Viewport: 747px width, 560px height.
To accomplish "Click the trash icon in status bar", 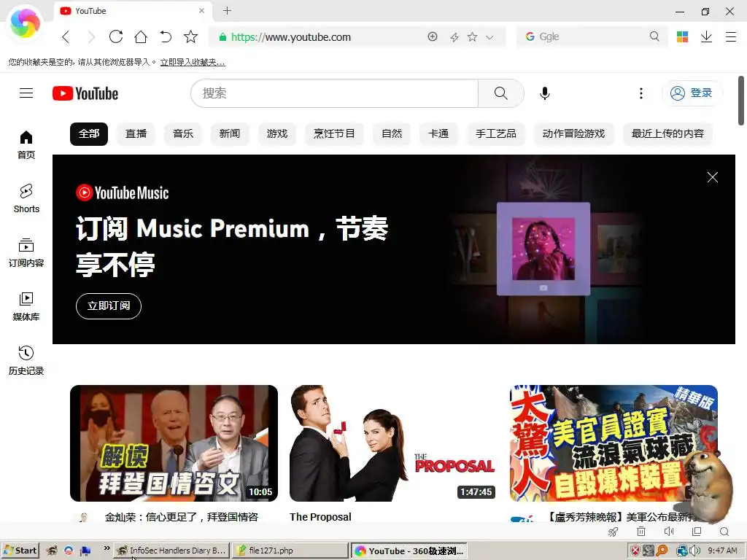I will [x=641, y=532].
